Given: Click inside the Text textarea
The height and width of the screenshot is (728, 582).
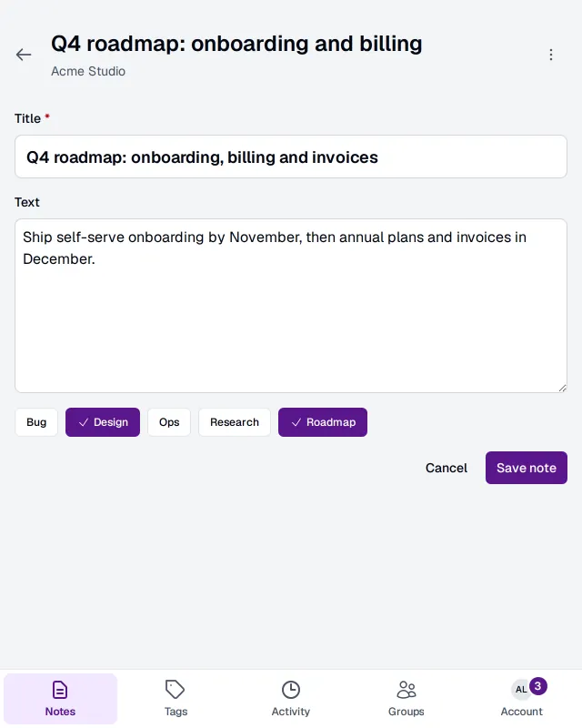Looking at the screenshot, I should [291, 306].
